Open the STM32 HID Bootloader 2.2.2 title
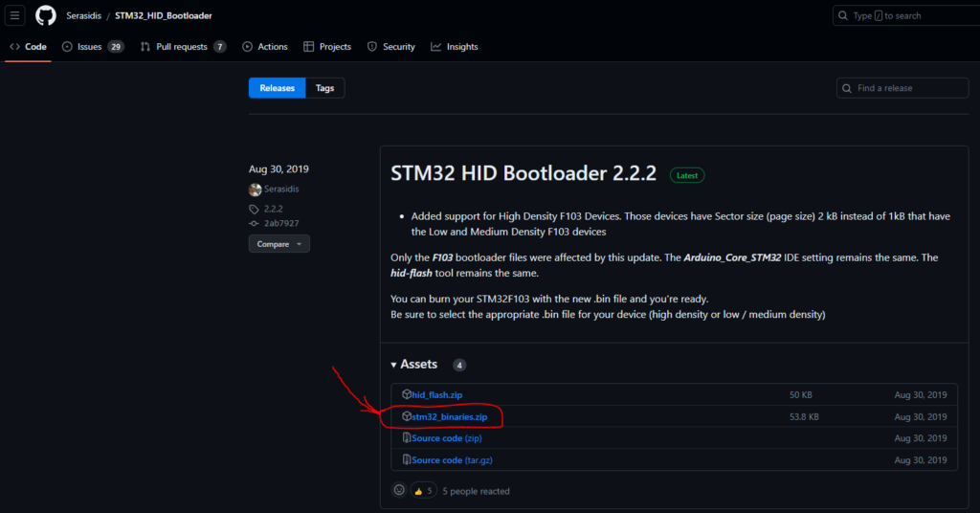Image resolution: width=980 pixels, height=513 pixels. click(x=523, y=173)
